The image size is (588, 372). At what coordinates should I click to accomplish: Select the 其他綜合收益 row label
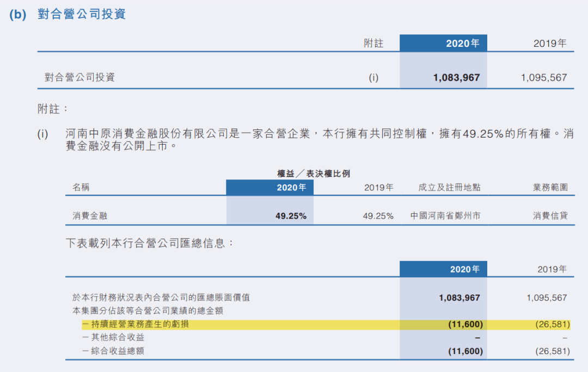tap(118, 338)
